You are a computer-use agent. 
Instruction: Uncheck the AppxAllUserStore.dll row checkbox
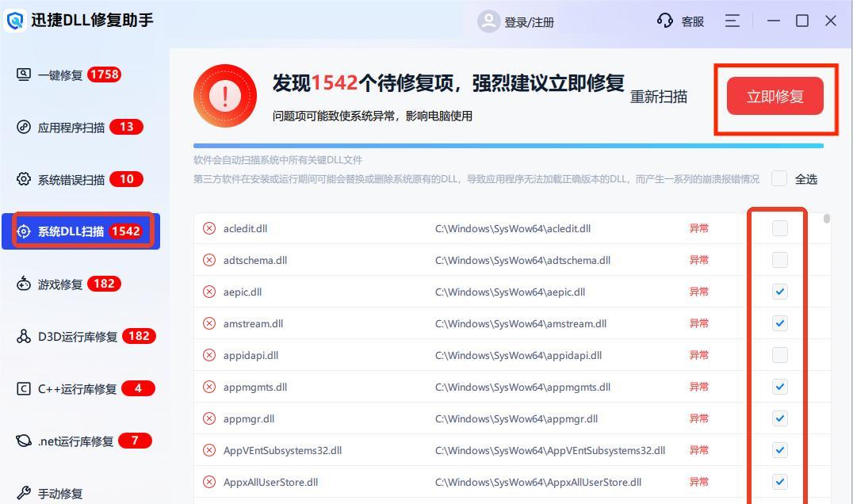point(779,482)
